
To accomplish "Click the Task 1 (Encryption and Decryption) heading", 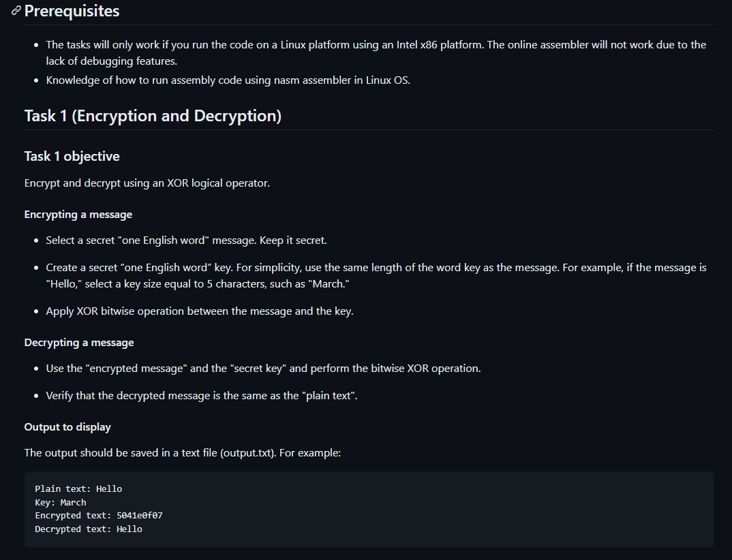I will pos(153,116).
